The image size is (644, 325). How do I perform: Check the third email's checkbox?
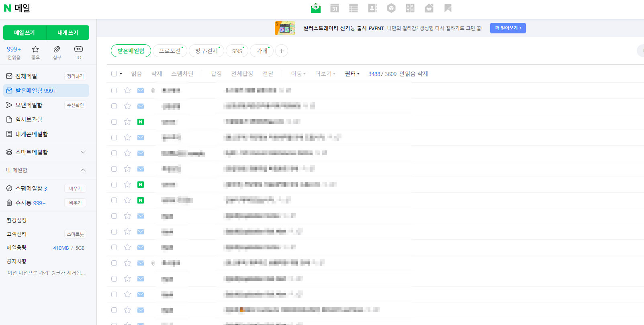coord(114,122)
